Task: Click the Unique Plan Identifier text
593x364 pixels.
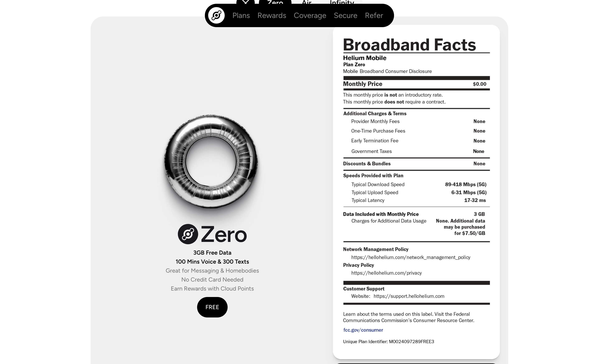Action: pos(388,341)
